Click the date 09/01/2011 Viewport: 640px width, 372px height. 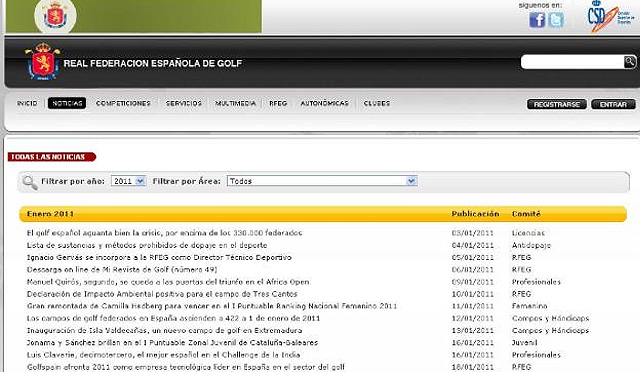[x=472, y=282]
